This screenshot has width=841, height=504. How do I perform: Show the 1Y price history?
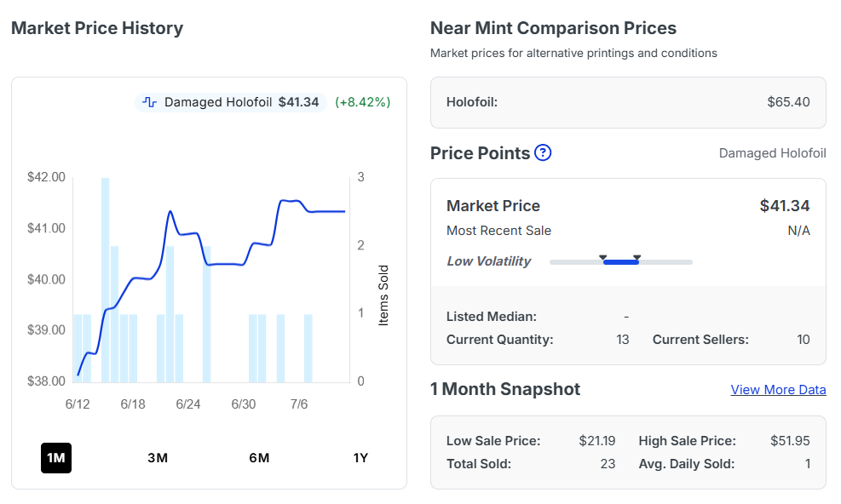360,458
